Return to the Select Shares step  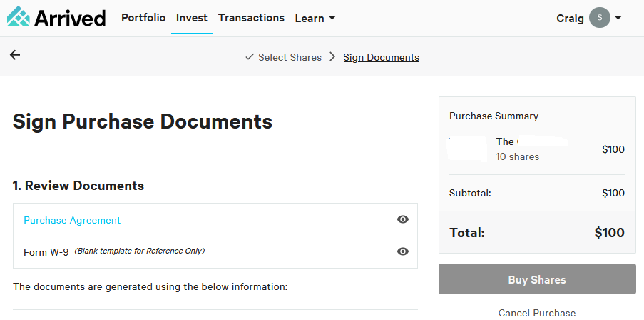[x=290, y=57]
